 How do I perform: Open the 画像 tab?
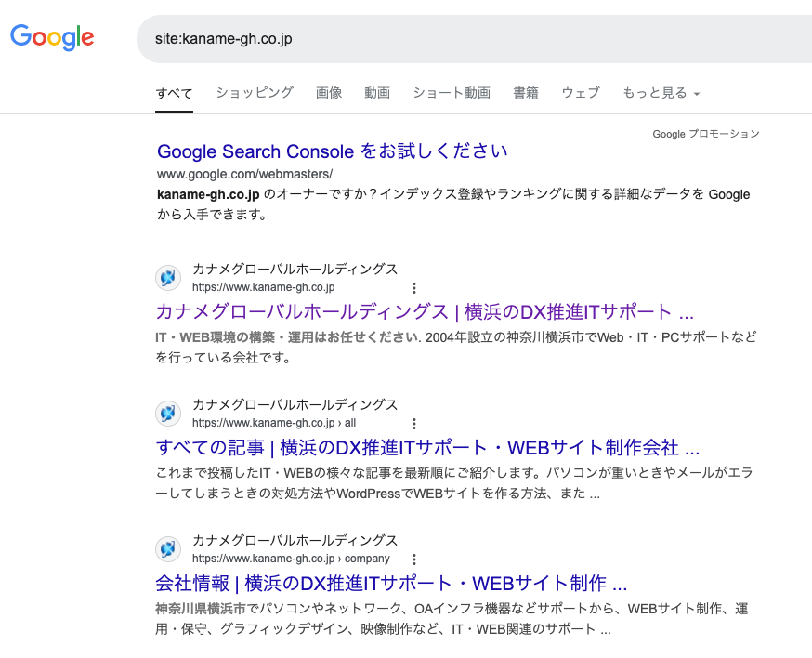click(329, 93)
